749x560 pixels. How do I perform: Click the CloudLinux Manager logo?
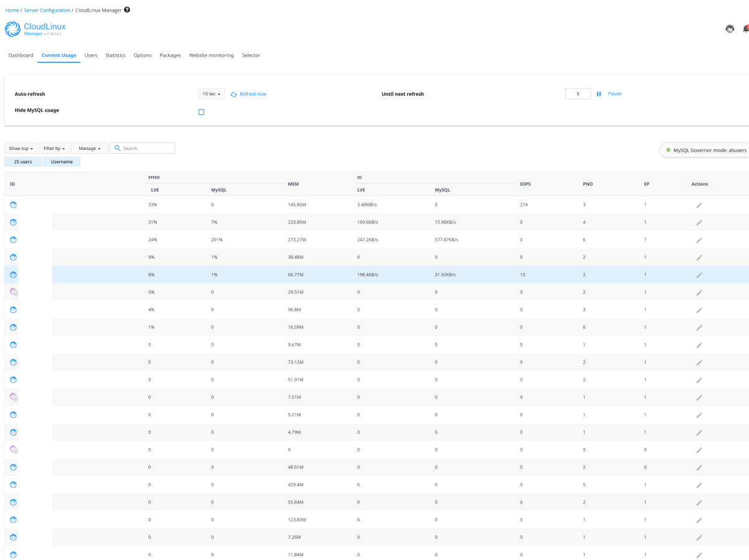[35, 29]
